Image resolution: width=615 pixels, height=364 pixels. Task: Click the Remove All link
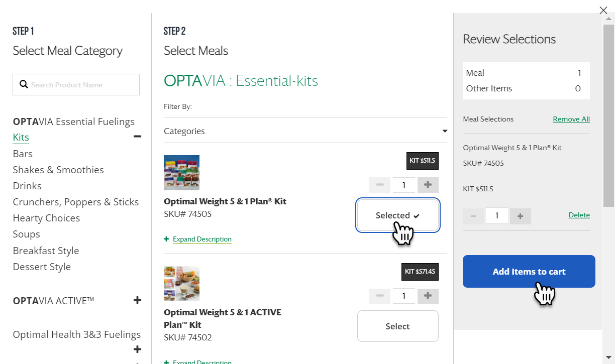tap(571, 119)
